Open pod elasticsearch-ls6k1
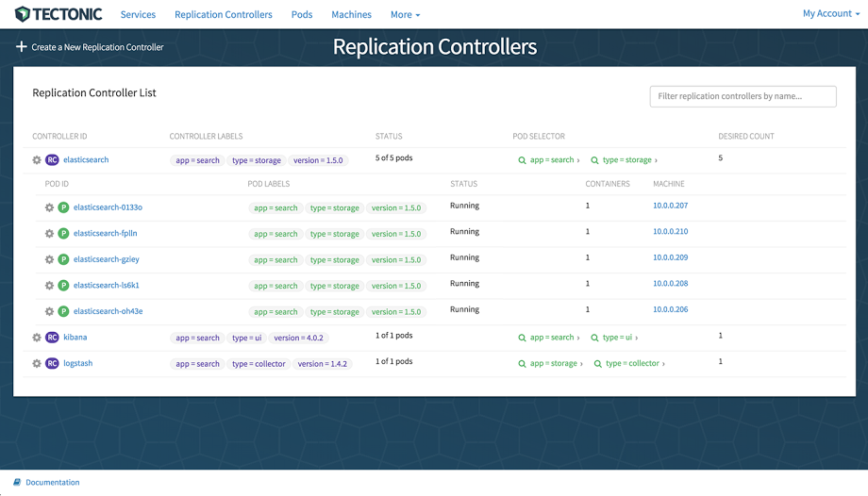This screenshot has width=868, height=496. (x=107, y=285)
